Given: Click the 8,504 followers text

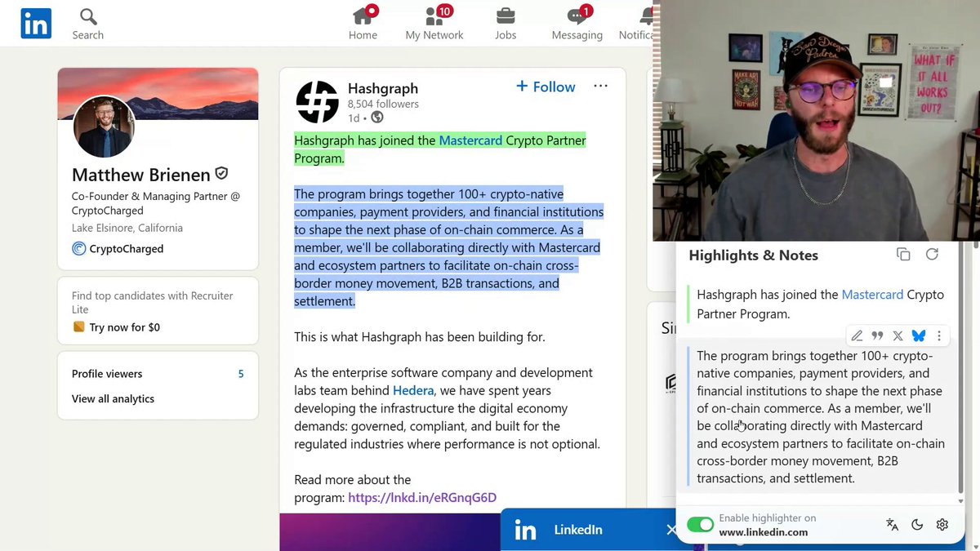Looking at the screenshot, I should click(383, 104).
